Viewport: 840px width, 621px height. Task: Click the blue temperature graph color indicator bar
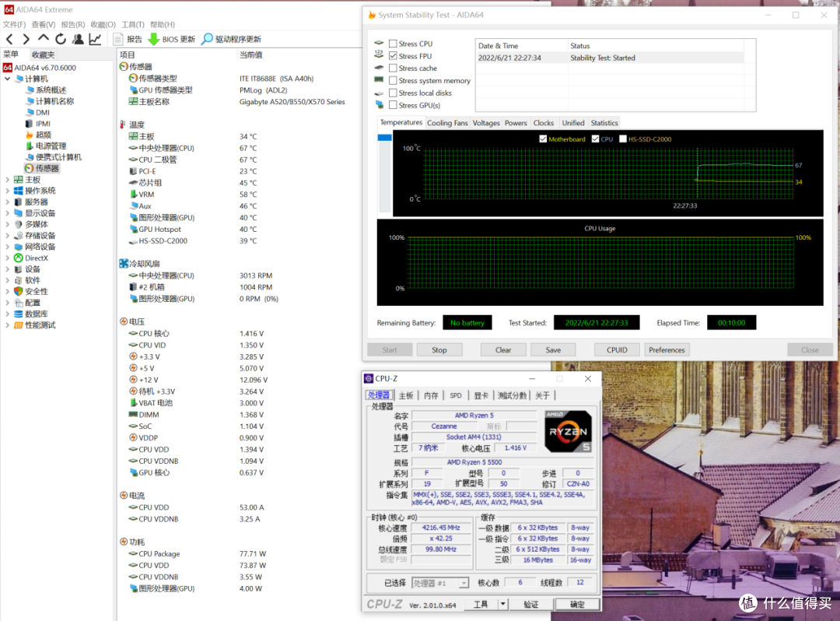point(385,138)
